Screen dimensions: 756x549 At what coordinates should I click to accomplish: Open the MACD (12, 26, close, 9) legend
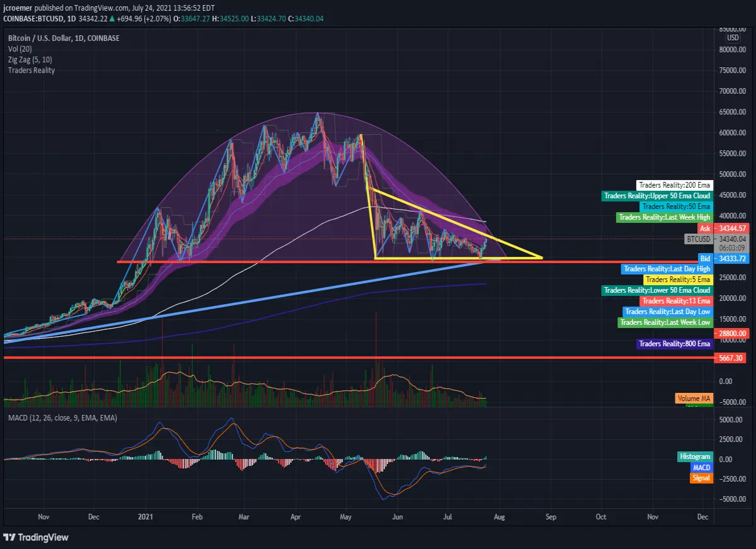click(x=62, y=417)
